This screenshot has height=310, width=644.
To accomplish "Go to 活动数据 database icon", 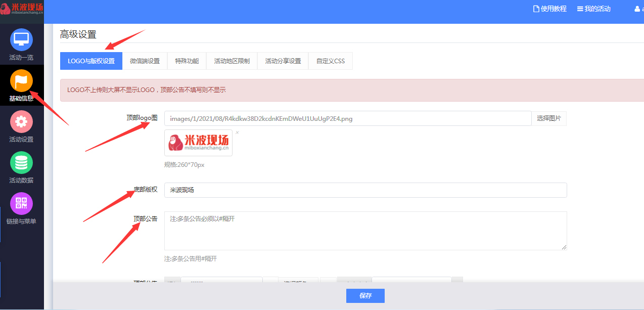I will pos(21,163).
